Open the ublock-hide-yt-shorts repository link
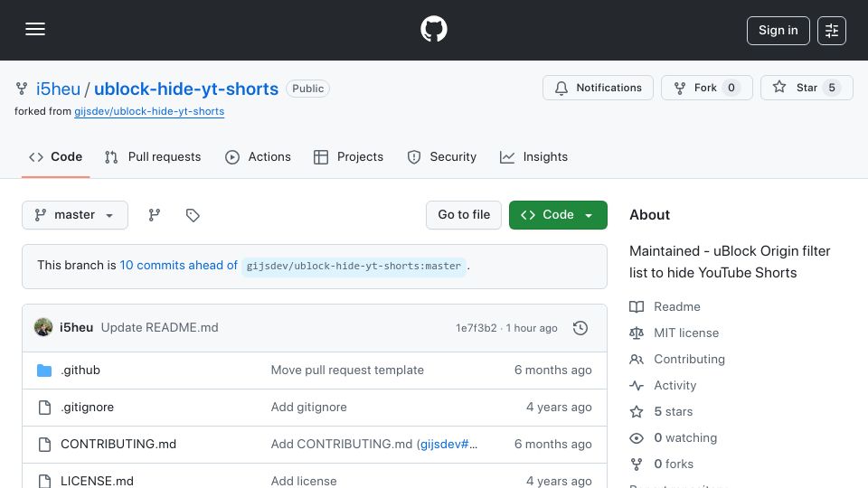Screen dimensions: 868x488 pos(186,89)
